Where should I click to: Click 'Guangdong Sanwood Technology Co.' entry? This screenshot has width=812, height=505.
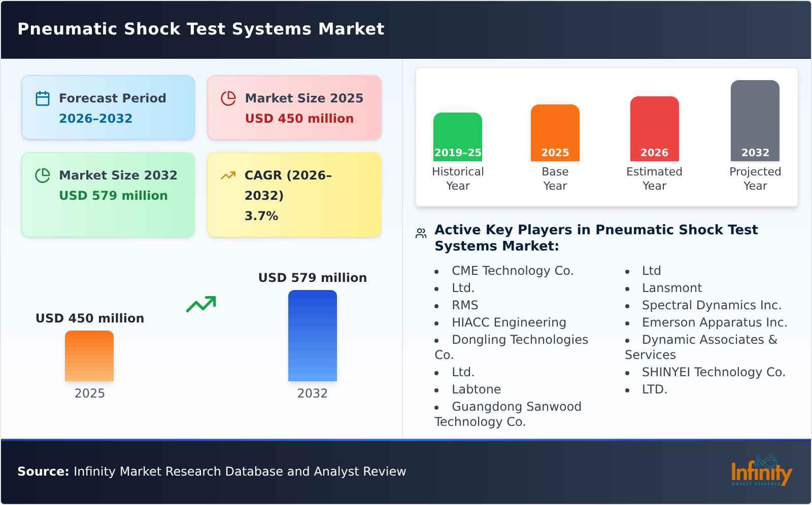[508, 414]
